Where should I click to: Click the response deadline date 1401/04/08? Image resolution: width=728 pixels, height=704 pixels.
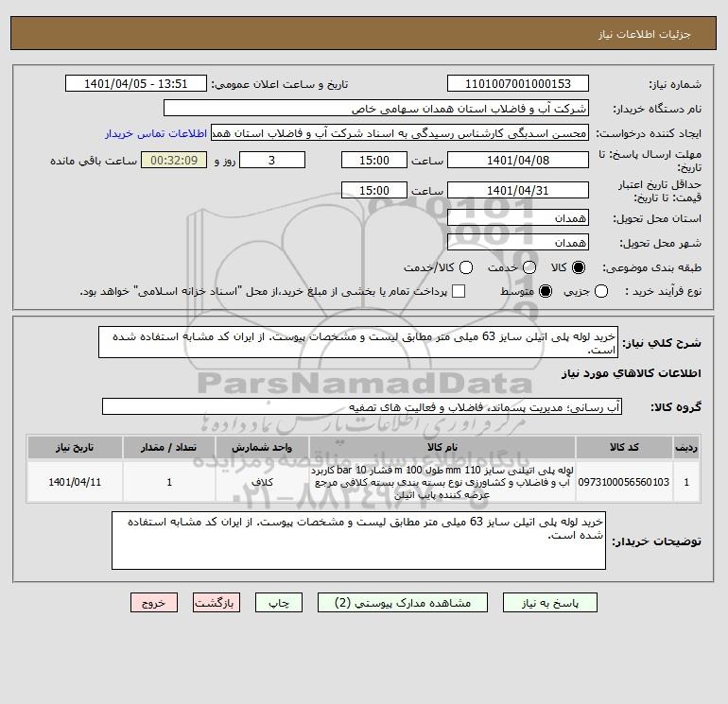point(518,161)
